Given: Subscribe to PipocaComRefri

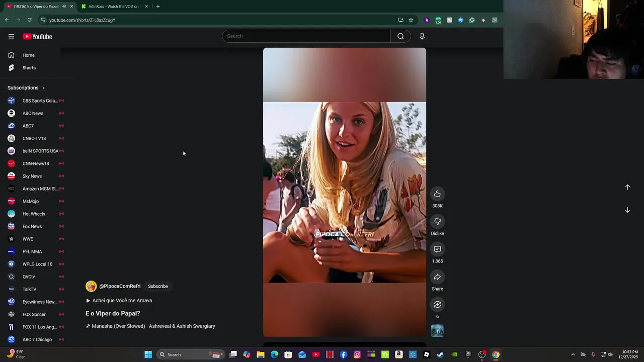Looking at the screenshot, I should click(158, 286).
